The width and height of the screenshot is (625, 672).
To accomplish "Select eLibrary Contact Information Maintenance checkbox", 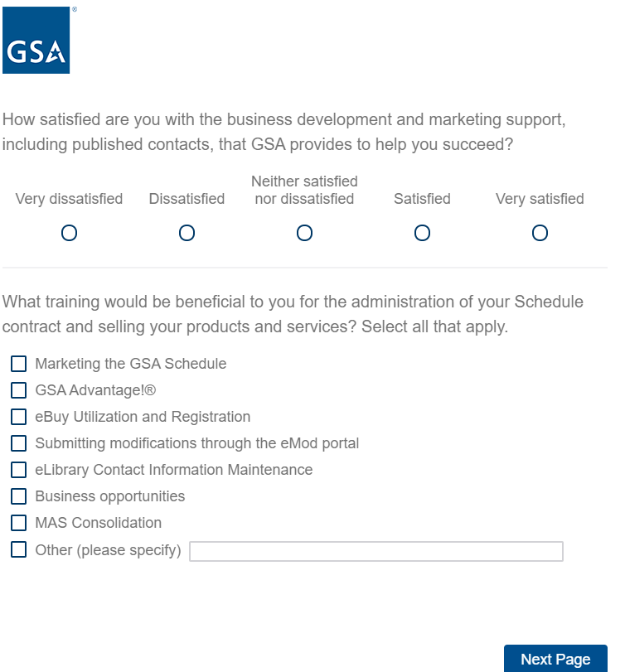I will click(18, 470).
